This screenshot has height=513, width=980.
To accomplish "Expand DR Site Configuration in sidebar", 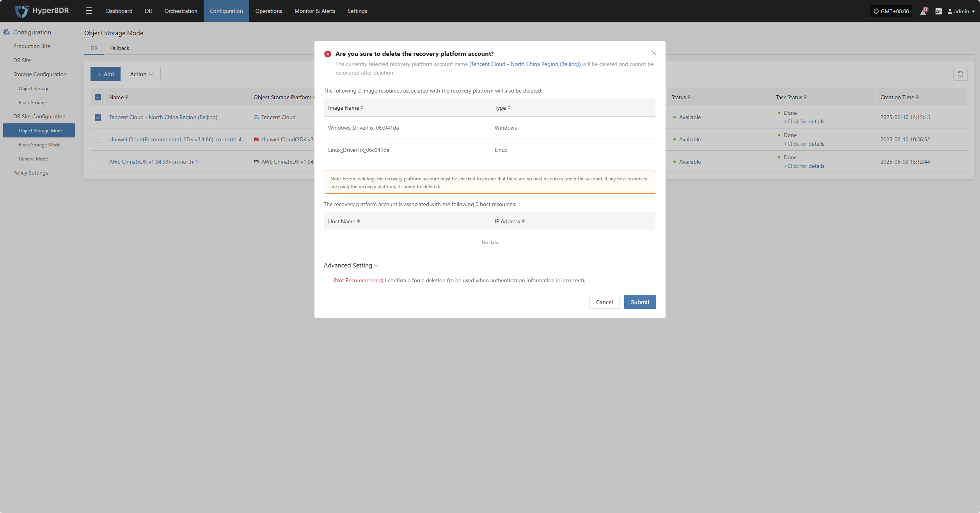I will point(39,116).
